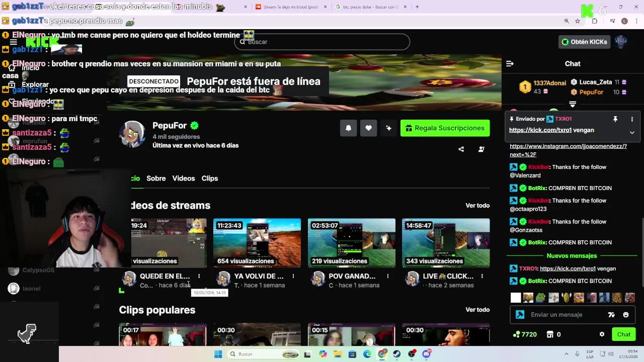Open a new browser tab
Image resolution: width=644 pixels, height=362 pixels.
(x=417, y=7)
